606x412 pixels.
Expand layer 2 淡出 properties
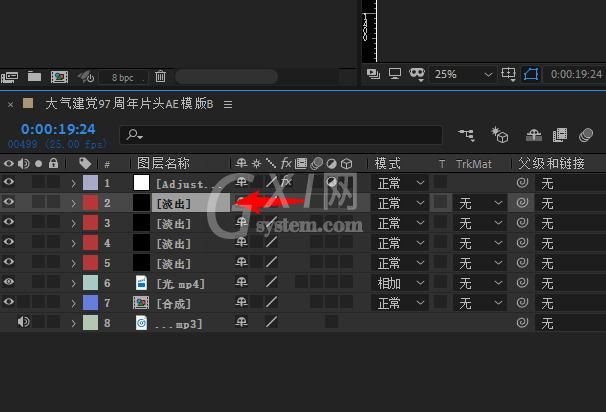[x=73, y=203]
